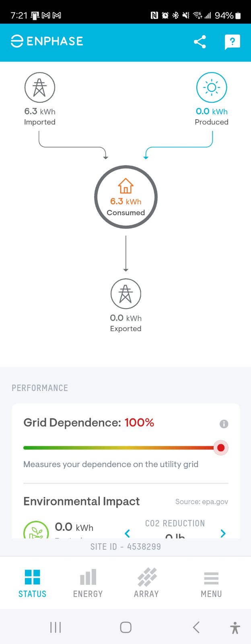Screen dimensions: 251x644
Task: Switch to the Status tab
Action: (32, 583)
